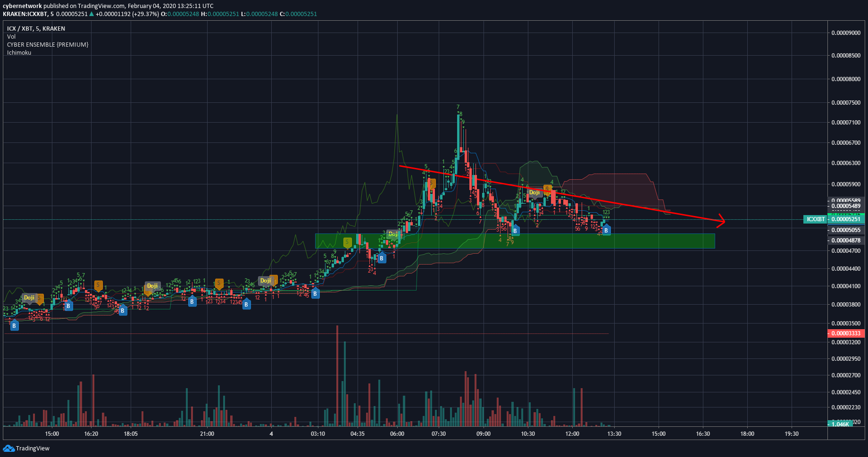868x457 pixels.
Task: Click the red 0.00003333 price label
Action: [846, 333]
